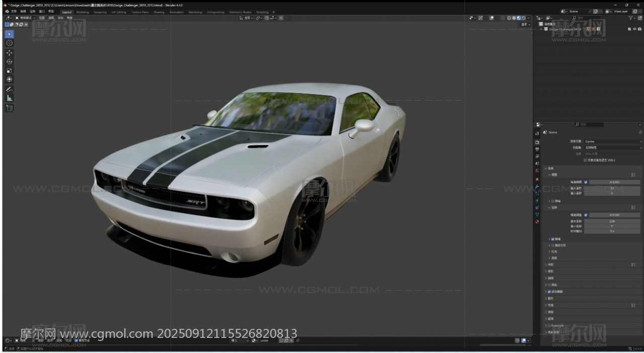Toggle render noise threshold checkbox
The image size is (644, 353).
tap(586, 215)
